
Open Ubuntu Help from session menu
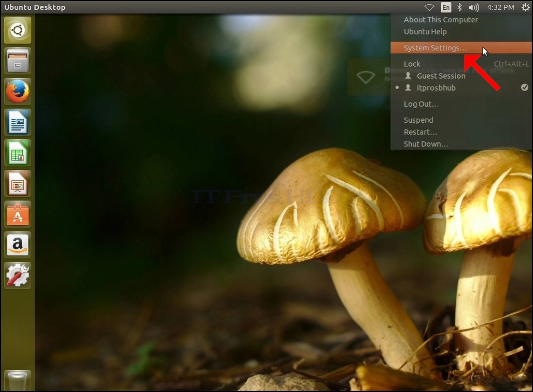coord(461,32)
